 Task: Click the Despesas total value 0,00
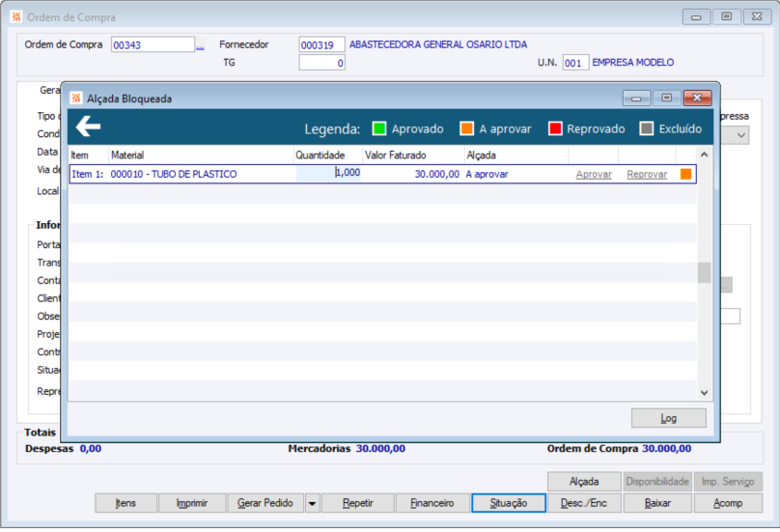click(x=91, y=448)
